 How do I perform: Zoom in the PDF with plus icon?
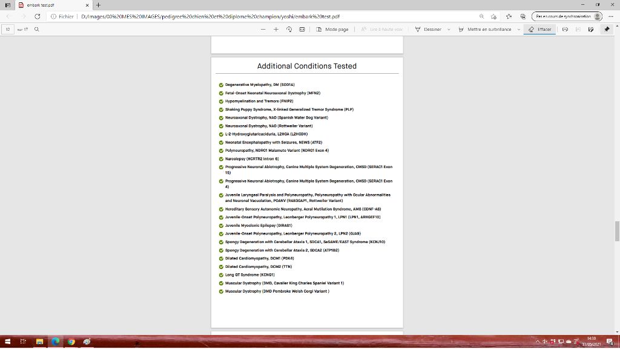(x=276, y=29)
